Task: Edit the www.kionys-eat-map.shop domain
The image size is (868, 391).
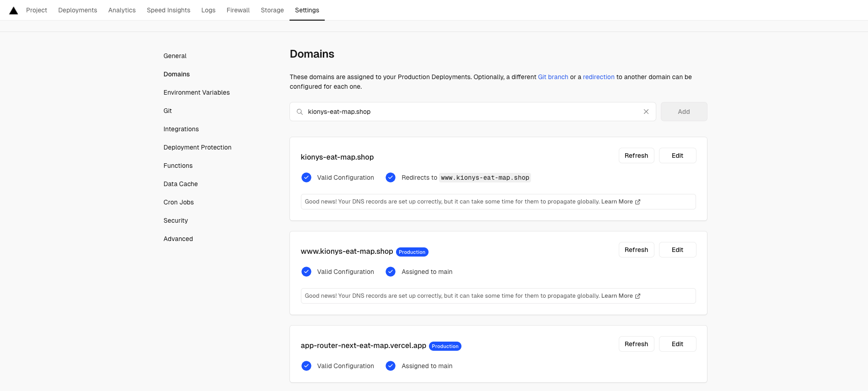Action: point(677,250)
